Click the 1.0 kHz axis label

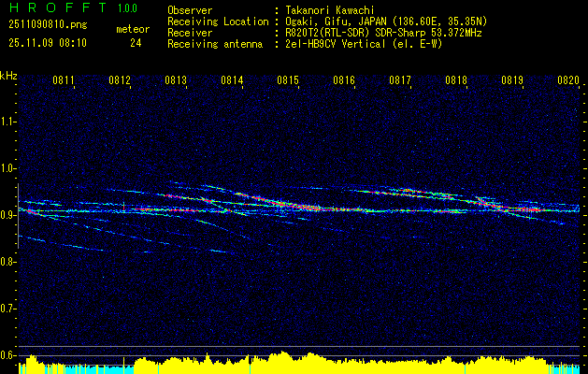click(x=7, y=168)
